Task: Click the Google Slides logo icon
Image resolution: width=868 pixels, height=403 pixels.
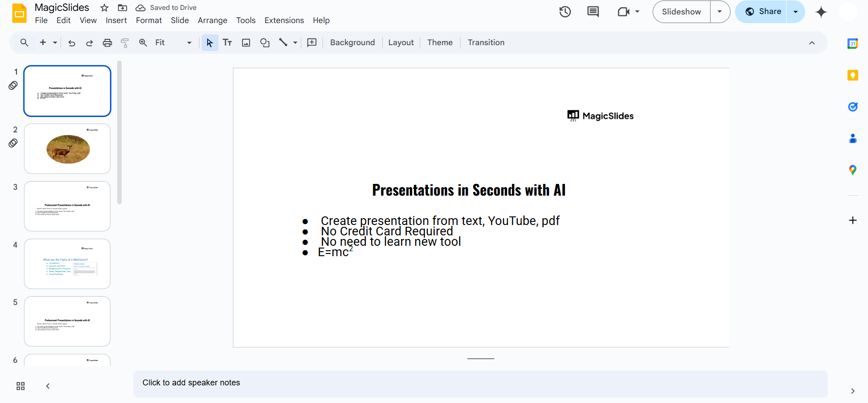Action: pos(19,13)
